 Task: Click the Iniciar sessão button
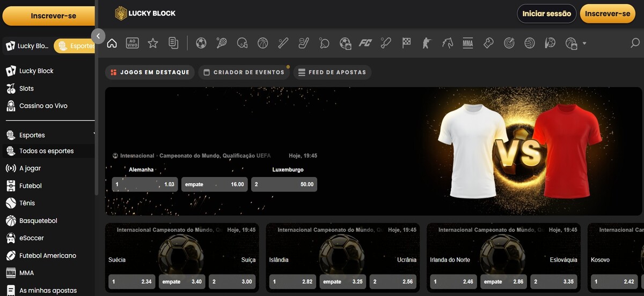pos(546,14)
